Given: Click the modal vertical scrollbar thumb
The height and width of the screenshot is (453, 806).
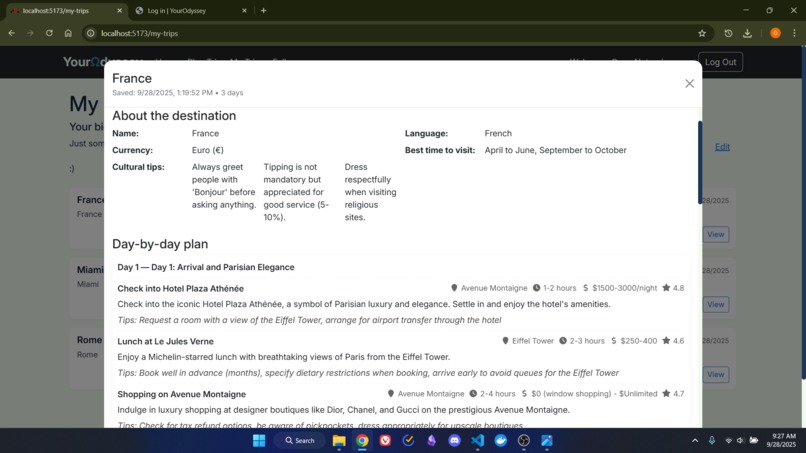Looking at the screenshot, I should tap(700, 162).
